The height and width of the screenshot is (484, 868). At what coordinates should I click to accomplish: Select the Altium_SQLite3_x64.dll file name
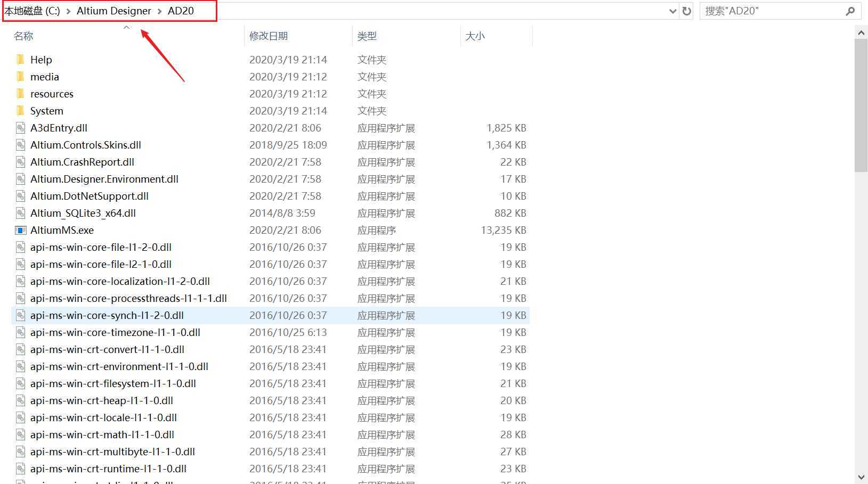[83, 213]
